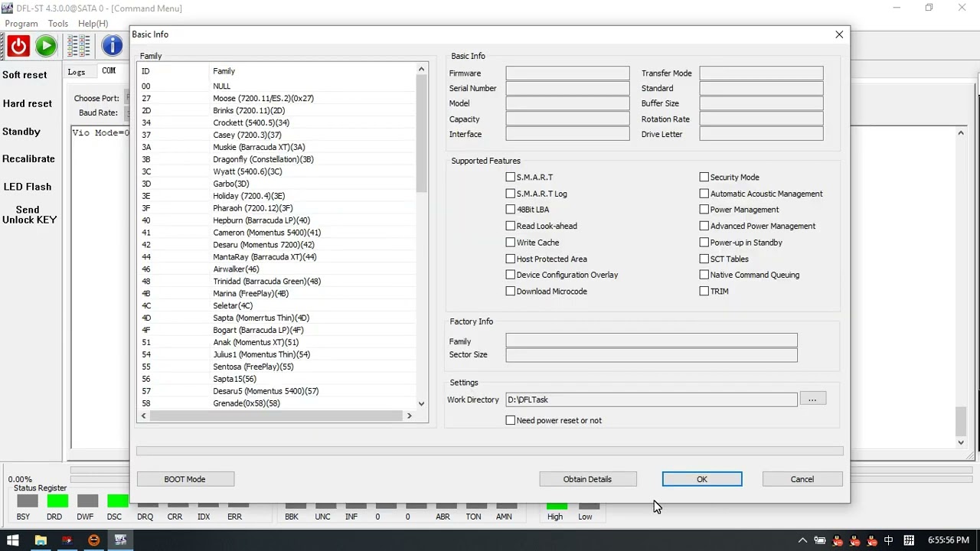Click the orange circular taskbar app icon
The height and width of the screenshot is (551, 980).
pos(93,540)
